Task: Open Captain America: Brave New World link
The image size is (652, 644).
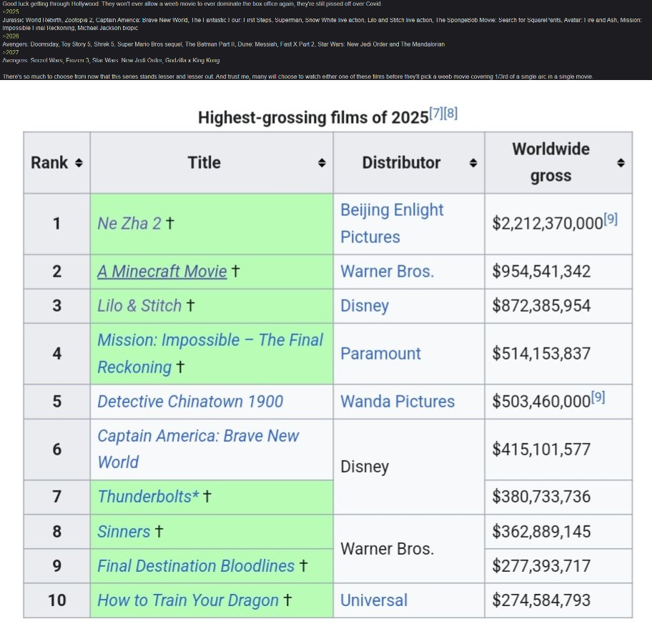Action: pos(198,449)
